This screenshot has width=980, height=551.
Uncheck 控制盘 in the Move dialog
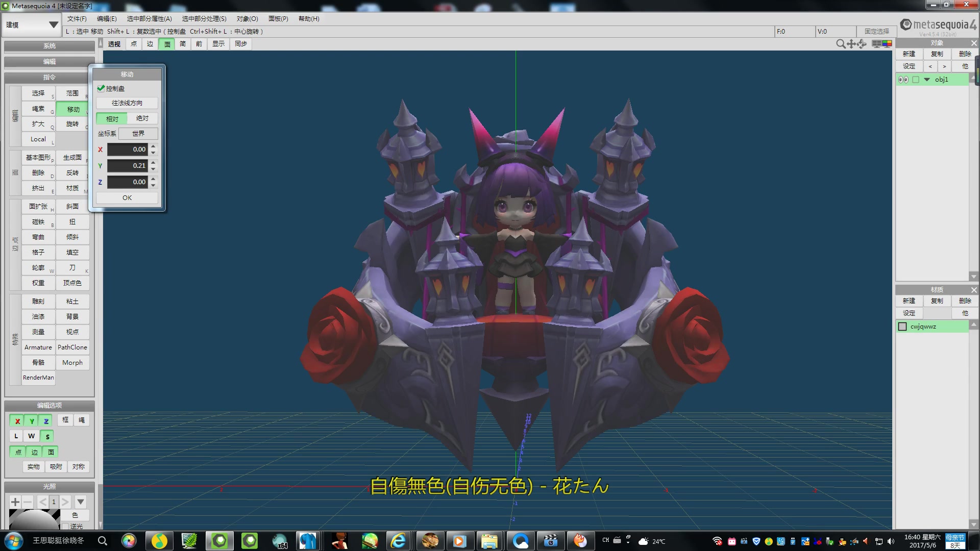tap(101, 88)
